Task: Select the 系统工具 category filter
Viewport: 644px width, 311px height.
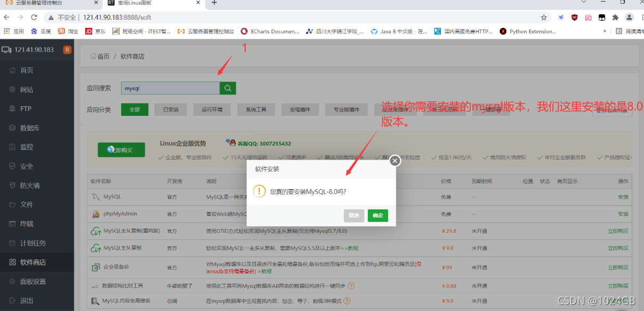Action: point(257,109)
